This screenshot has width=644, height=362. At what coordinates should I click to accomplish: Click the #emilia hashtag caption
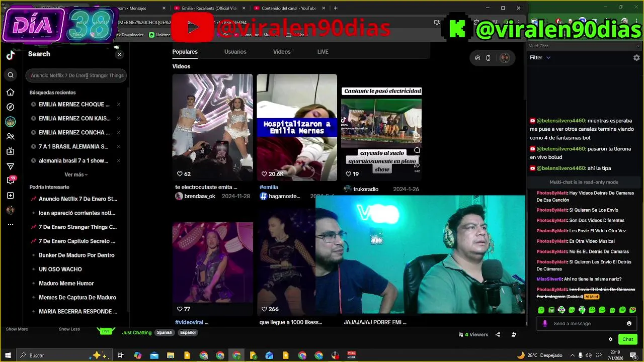pyautogui.click(x=269, y=187)
